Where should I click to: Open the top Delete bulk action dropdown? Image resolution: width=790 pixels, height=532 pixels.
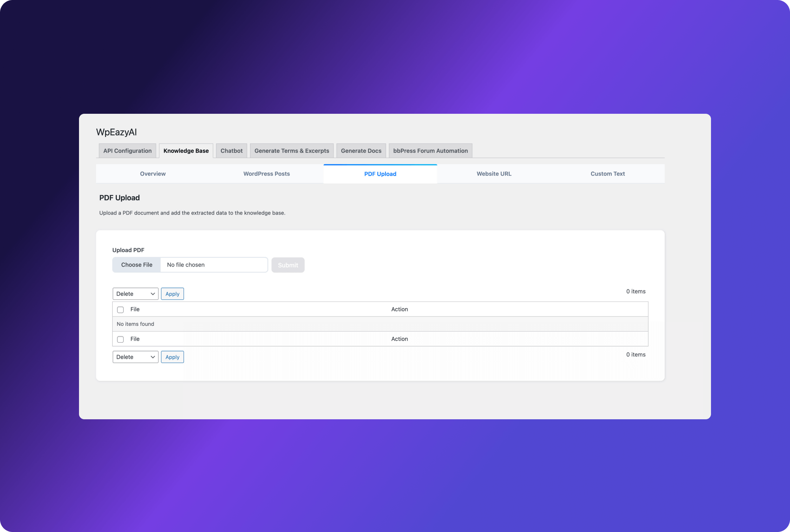coord(135,294)
